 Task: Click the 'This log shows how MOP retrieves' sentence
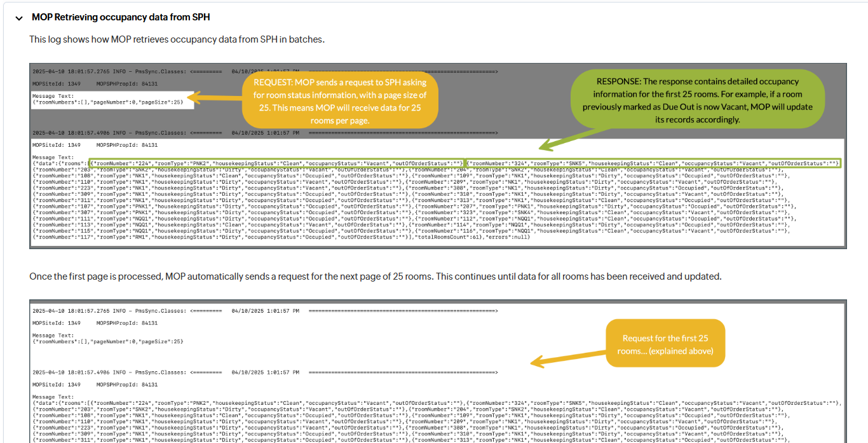click(x=177, y=39)
